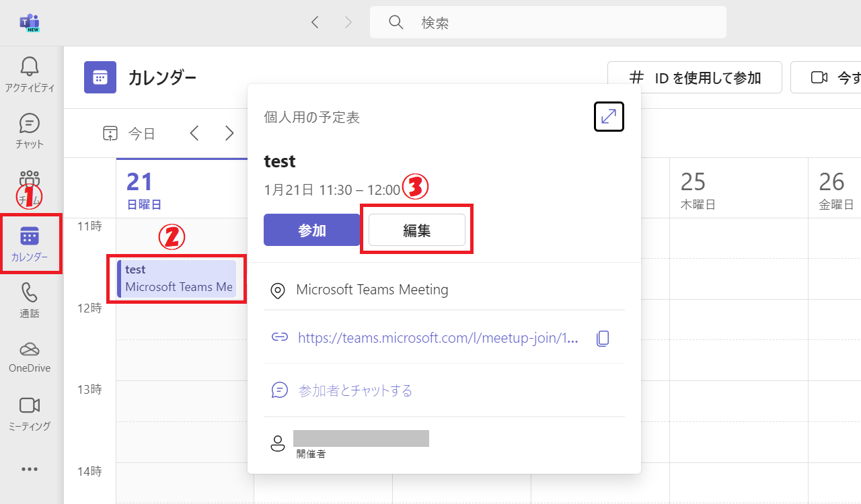Open Calls (通話) in the sidebar
The image size is (861, 504).
point(30,300)
